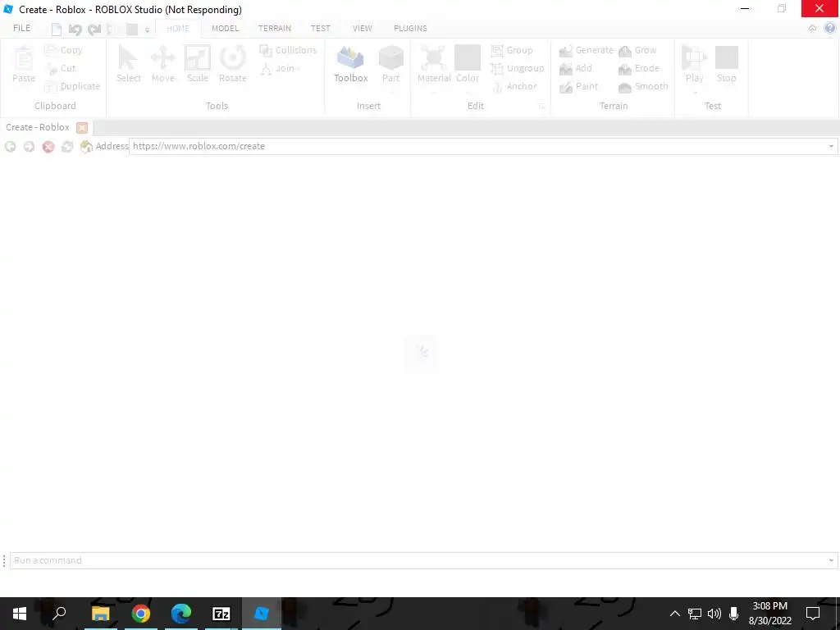
Task: Click the Home page icon
Action: click(86, 146)
